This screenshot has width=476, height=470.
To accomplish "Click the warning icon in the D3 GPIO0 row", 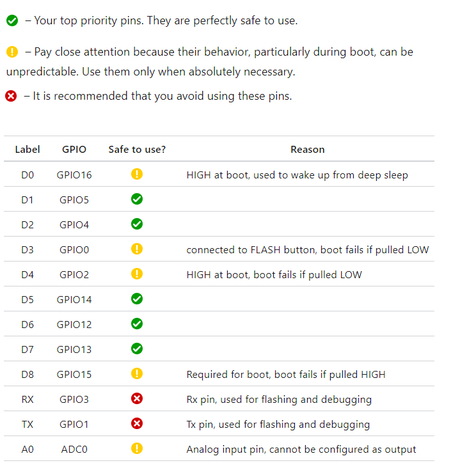I will point(137,249).
